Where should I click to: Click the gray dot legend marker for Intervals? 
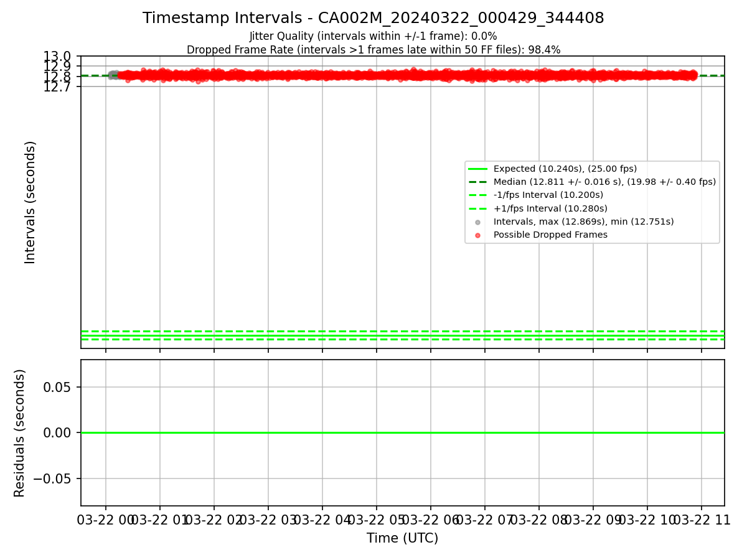tap(477, 222)
